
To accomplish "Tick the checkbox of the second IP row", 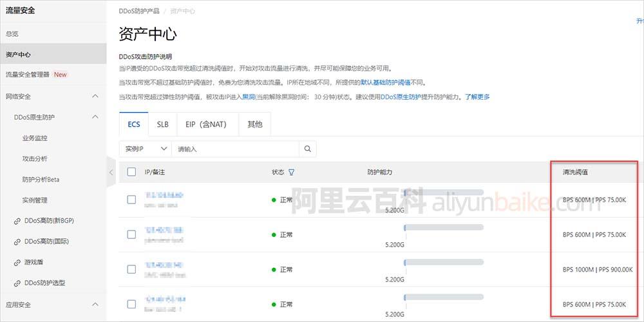I will point(131,234).
